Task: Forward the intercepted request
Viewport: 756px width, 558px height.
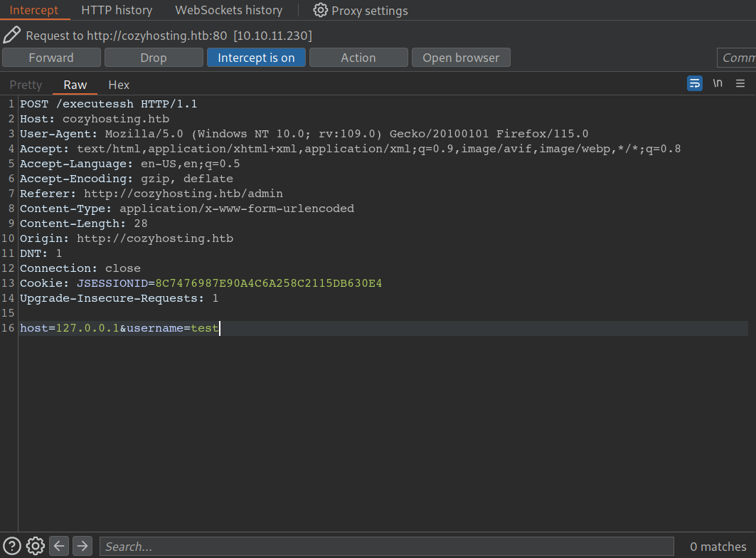Action: pyautogui.click(x=51, y=58)
